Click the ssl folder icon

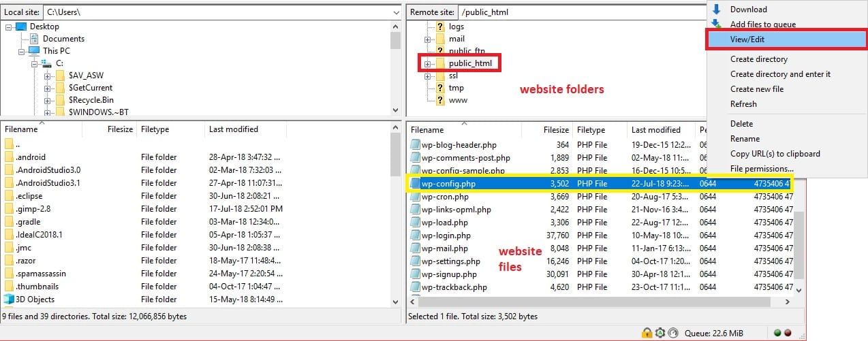pos(440,76)
